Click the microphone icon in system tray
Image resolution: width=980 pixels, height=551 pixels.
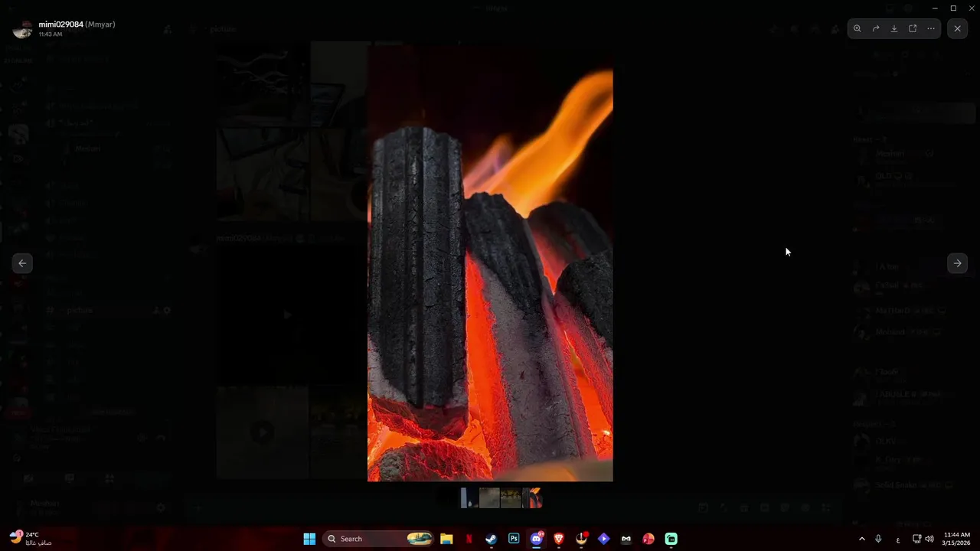pos(878,539)
